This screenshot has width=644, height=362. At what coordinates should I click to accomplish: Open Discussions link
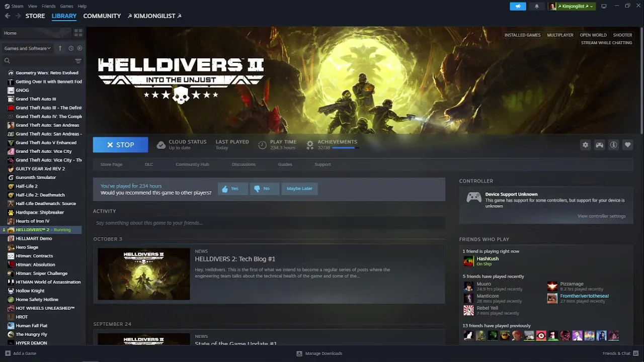click(x=244, y=164)
